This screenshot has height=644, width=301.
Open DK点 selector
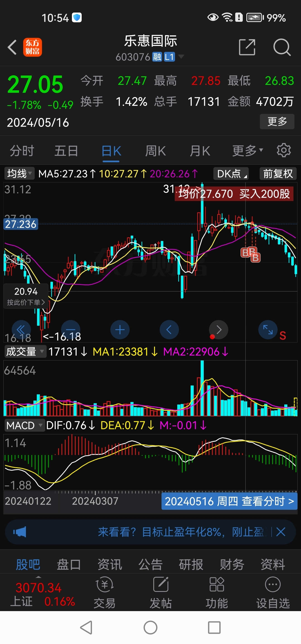coord(231,174)
